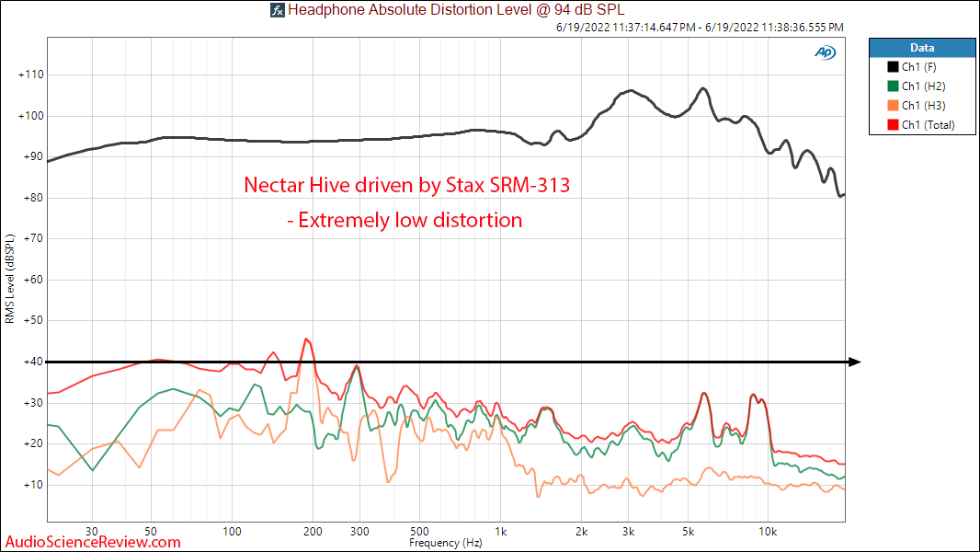Click the "+80" y-axis tick label
This screenshot has height=552, width=980.
[34, 198]
